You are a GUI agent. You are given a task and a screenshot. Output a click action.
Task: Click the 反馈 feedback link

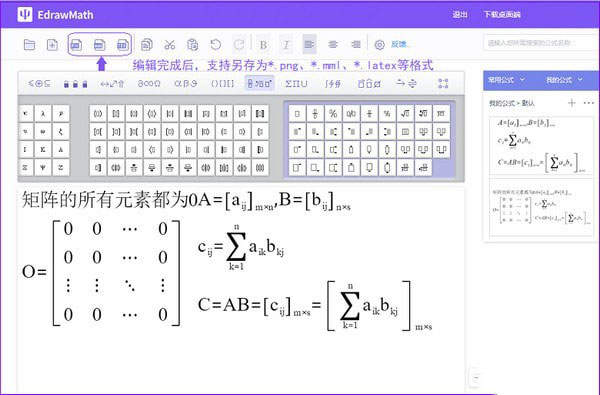click(x=398, y=44)
